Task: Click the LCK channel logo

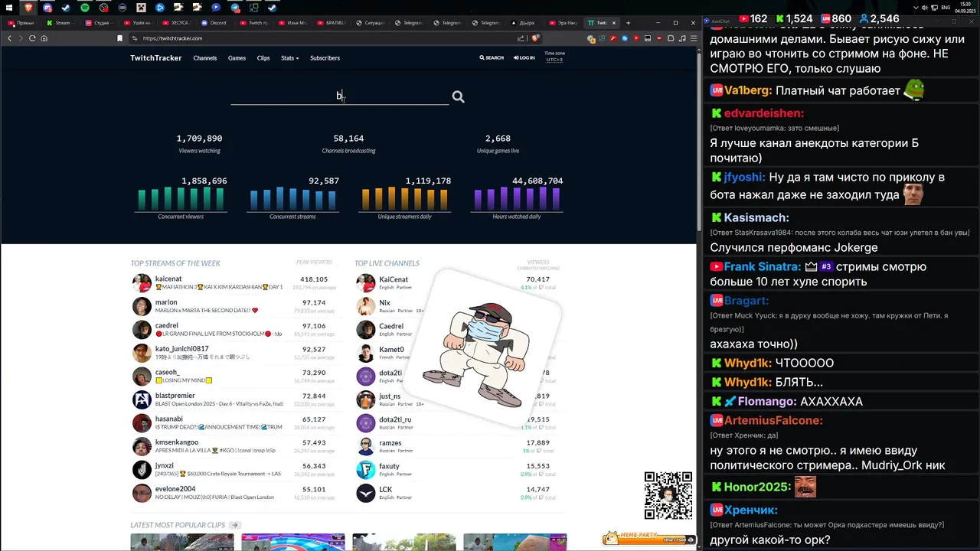Action: 366,493
